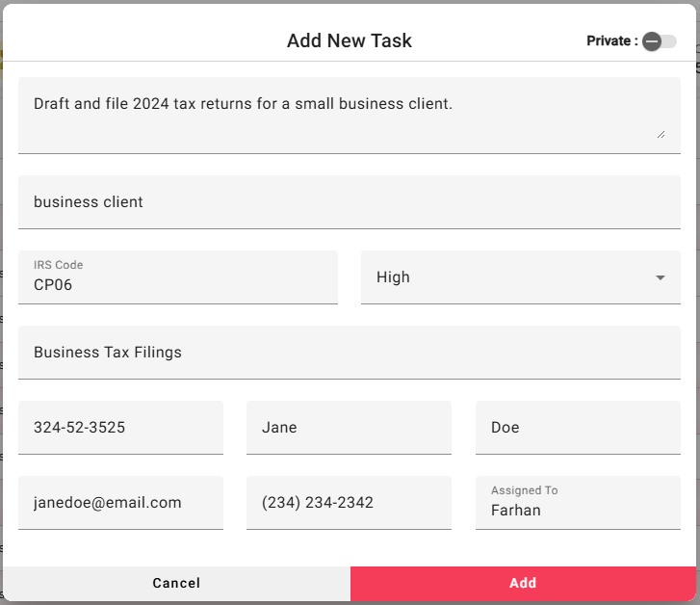Click the 'business client' input field
Viewport: 700px width, 605px height.
pos(349,202)
